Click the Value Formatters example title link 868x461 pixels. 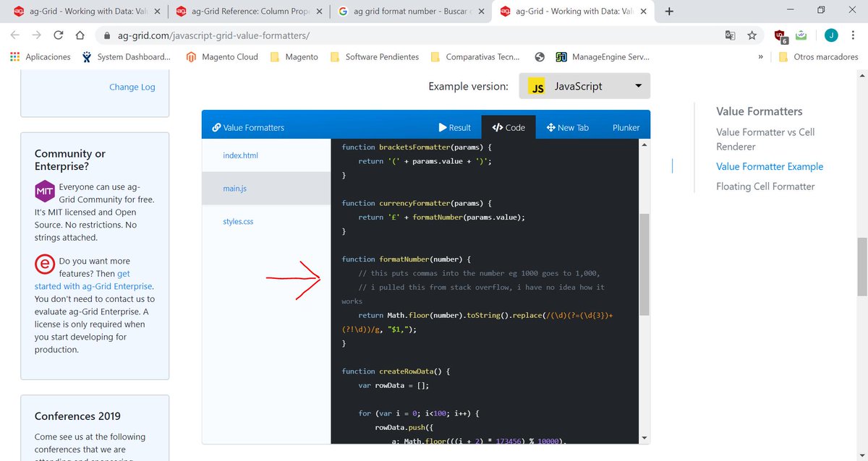coord(248,127)
